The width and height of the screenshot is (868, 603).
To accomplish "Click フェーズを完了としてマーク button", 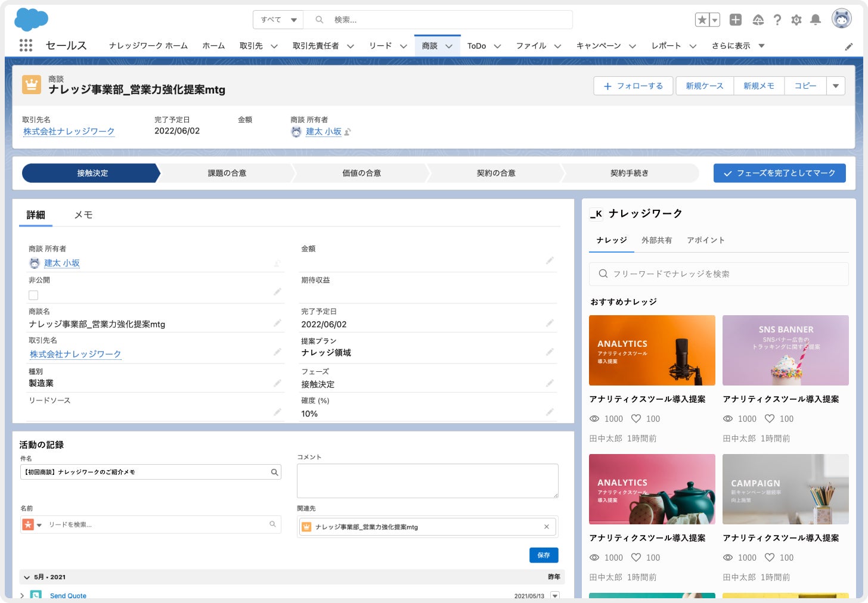I will pyautogui.click(x=779, y=173).
